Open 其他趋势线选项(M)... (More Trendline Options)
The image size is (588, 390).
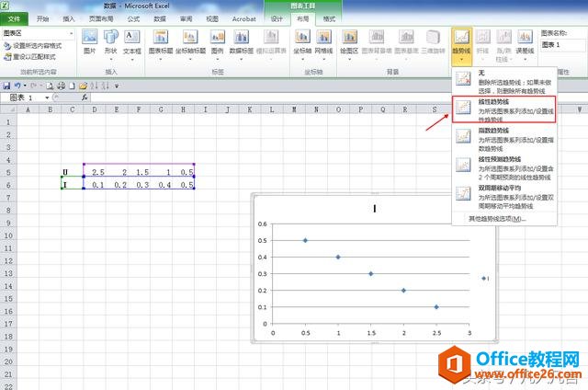pyautogui.click(x=497, y=219)
